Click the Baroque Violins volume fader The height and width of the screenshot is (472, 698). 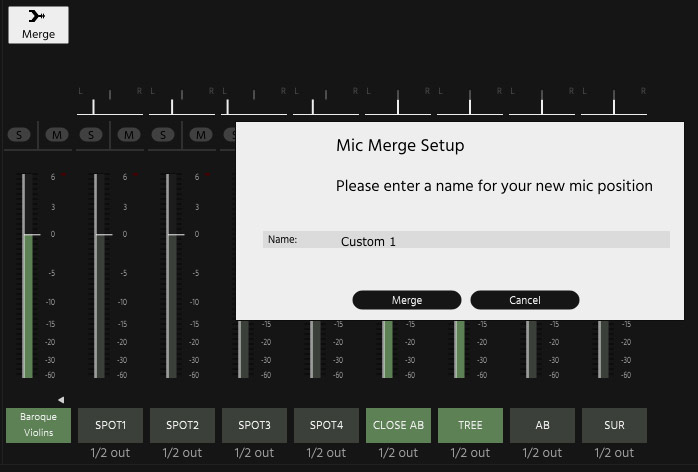(x=28, y=276)
